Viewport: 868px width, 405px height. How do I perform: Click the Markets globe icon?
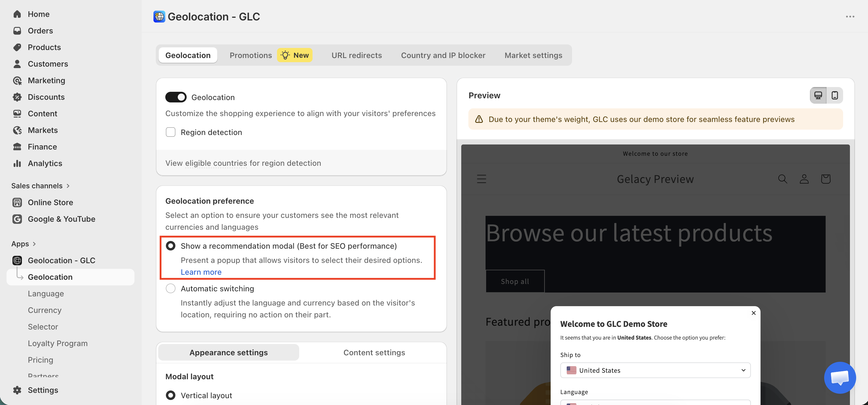(17, 130)
